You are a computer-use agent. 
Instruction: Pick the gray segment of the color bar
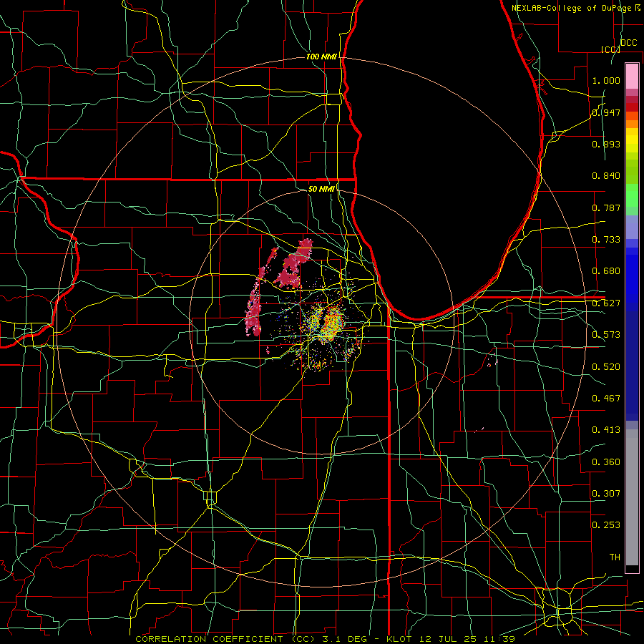632,497
